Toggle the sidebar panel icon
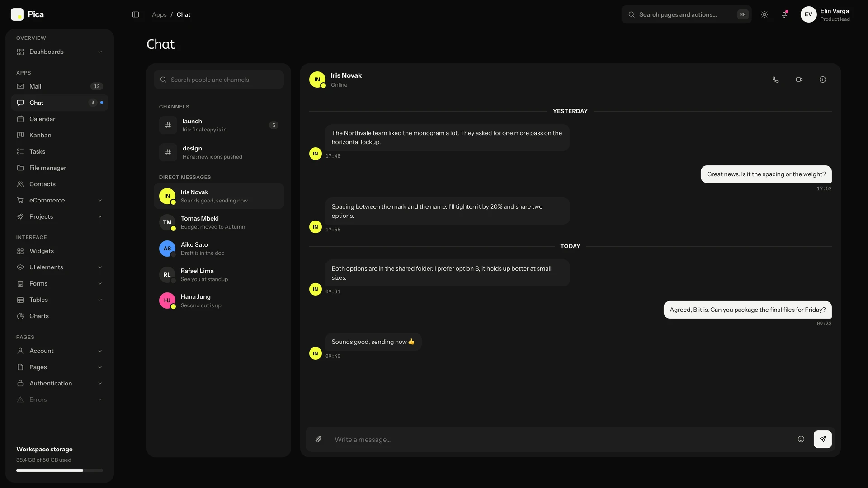The height and width of the screenshot is (488, 868). click(x=136, y=14)
